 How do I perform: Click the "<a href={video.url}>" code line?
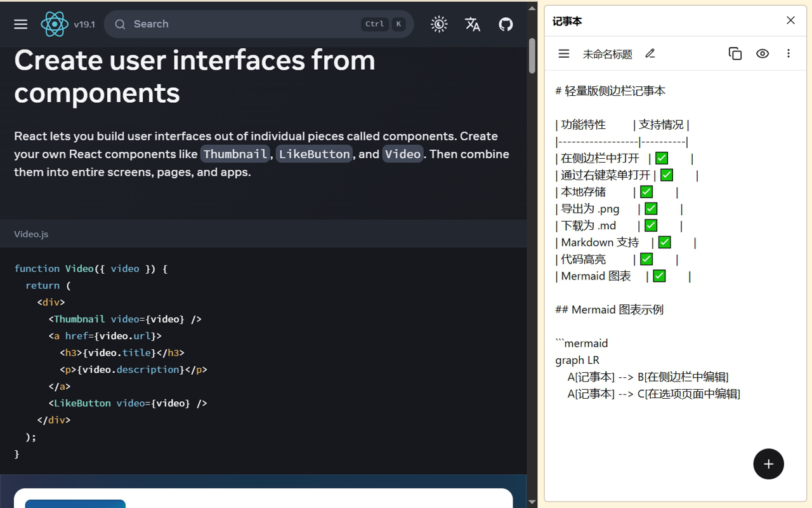click(x=105, y=336)
